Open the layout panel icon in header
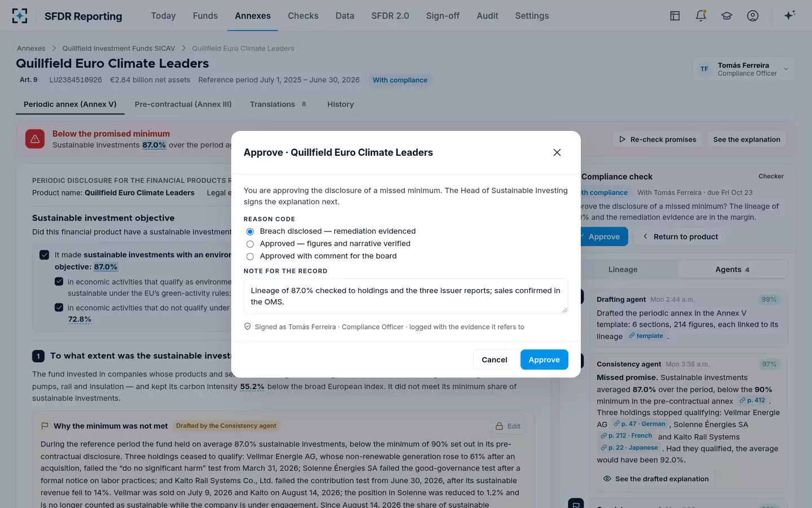Screen dimensions: 812x508 675,16
